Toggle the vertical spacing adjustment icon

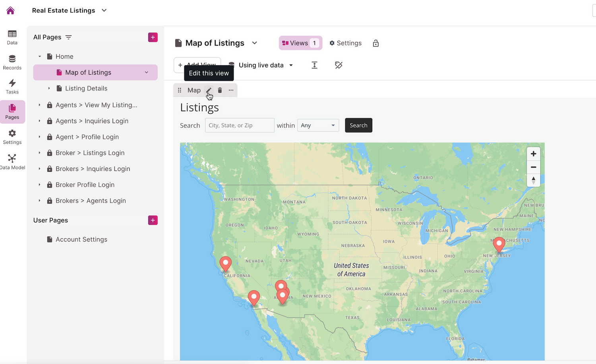[x=314, y=65]
